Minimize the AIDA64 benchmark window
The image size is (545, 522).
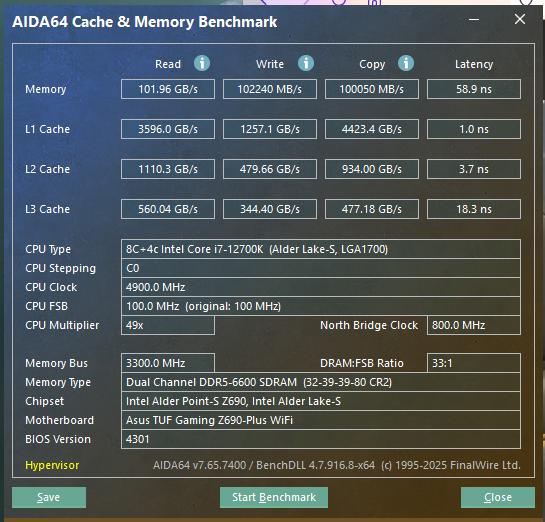pos(474,19)
